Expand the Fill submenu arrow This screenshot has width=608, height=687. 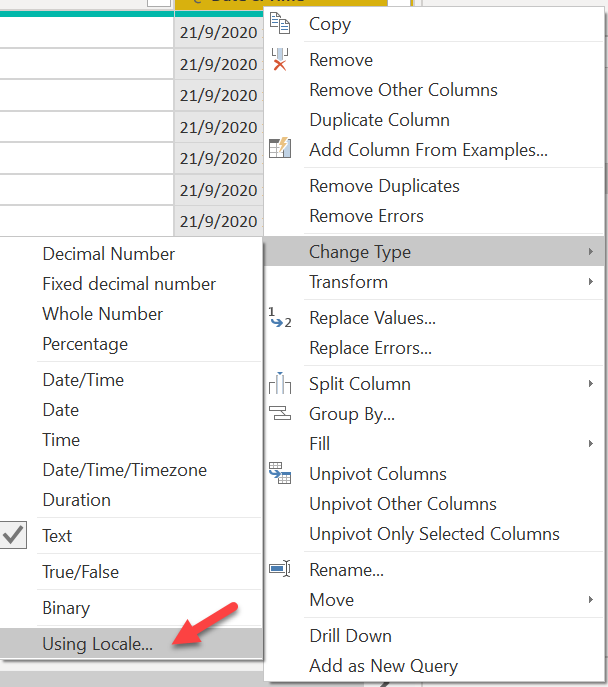coord(590,444)
